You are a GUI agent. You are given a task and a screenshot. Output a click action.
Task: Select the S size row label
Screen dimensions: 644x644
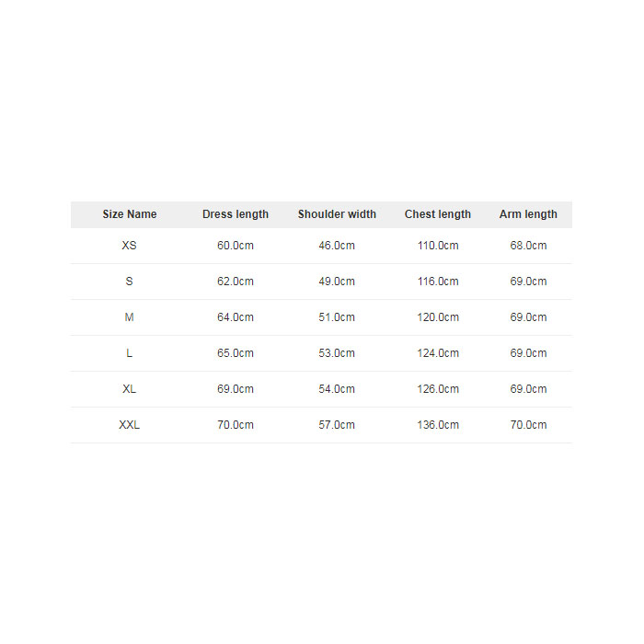click(x=129, y=282)
